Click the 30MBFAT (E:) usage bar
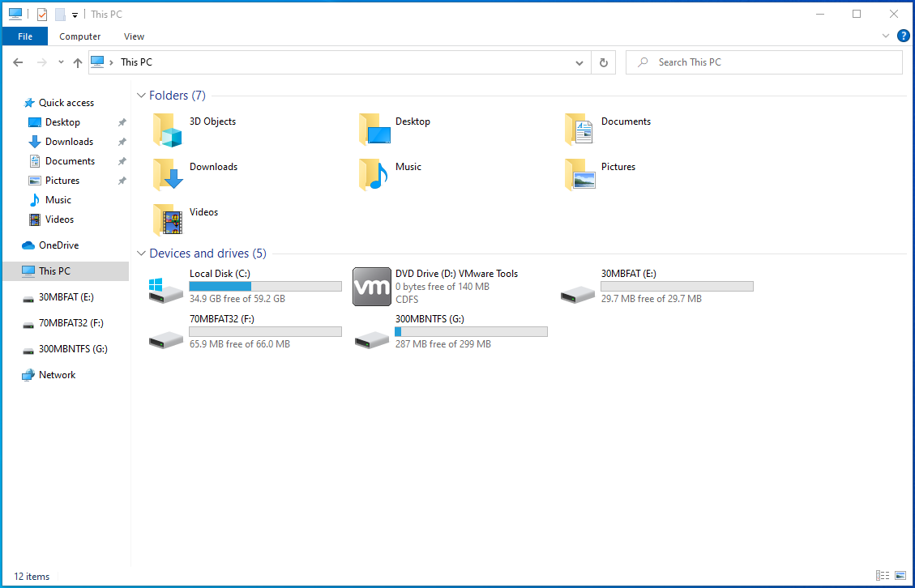915x588 pixels. [677, 287]
